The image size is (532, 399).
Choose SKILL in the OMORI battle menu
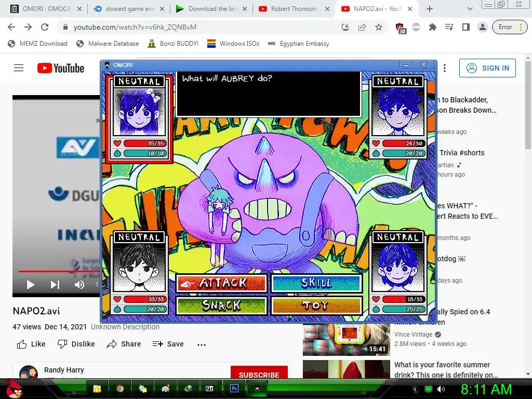(x=316, y=283)
